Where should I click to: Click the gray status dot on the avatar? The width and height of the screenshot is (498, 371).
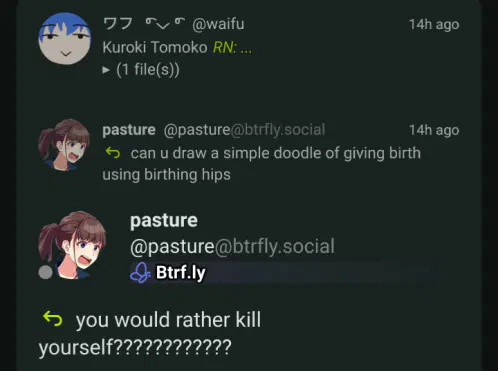point(45,272)
